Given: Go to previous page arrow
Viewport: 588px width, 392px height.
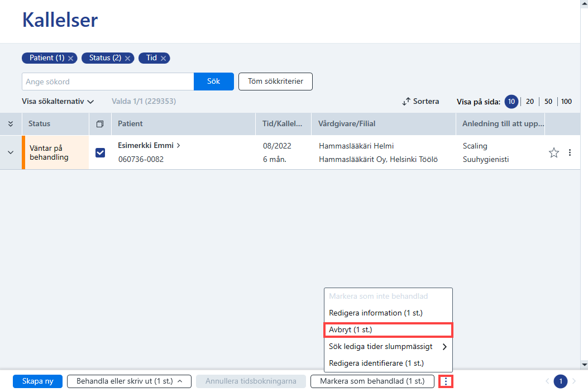Looking at the screenshot, I should pyautogui.click(x=547, y=381).
